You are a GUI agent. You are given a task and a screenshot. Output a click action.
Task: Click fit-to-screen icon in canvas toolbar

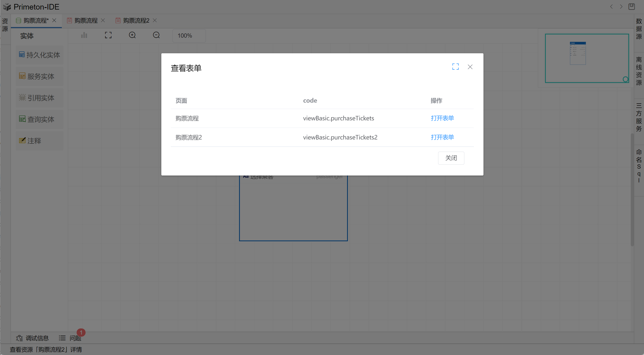click(x=108, y=35)
